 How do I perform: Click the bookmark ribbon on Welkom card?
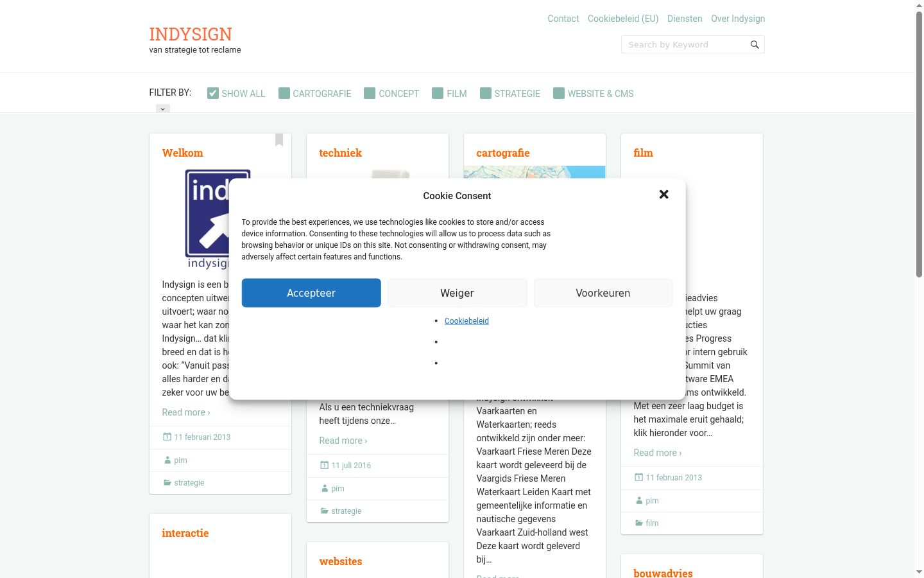[x=279, y=139]
